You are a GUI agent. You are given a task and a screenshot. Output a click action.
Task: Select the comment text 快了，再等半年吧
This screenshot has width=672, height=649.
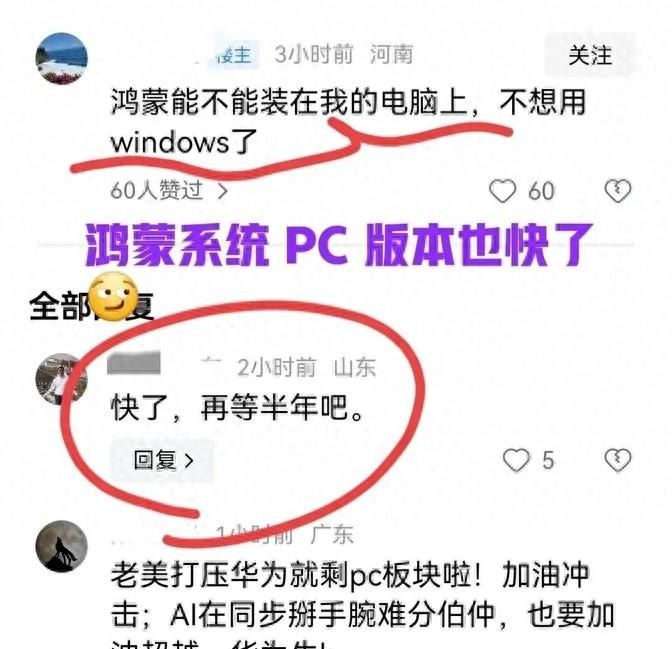pyautogui.click(x=238, y=408)
